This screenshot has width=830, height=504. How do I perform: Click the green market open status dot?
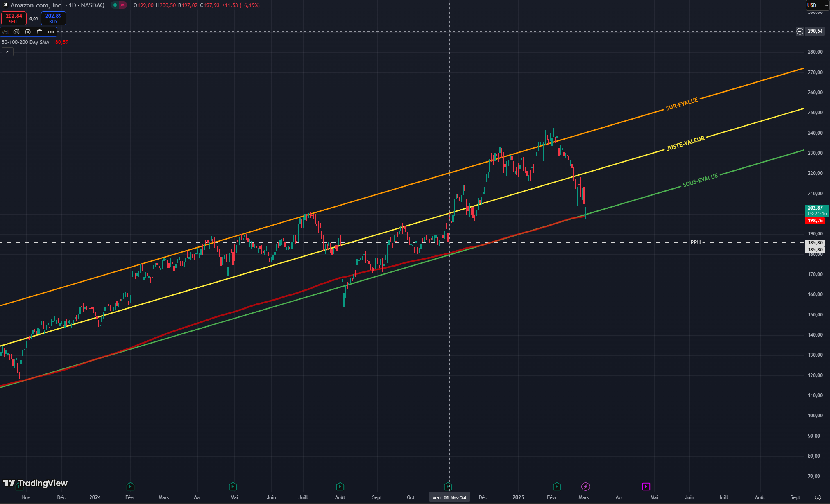tap(115, 5)
